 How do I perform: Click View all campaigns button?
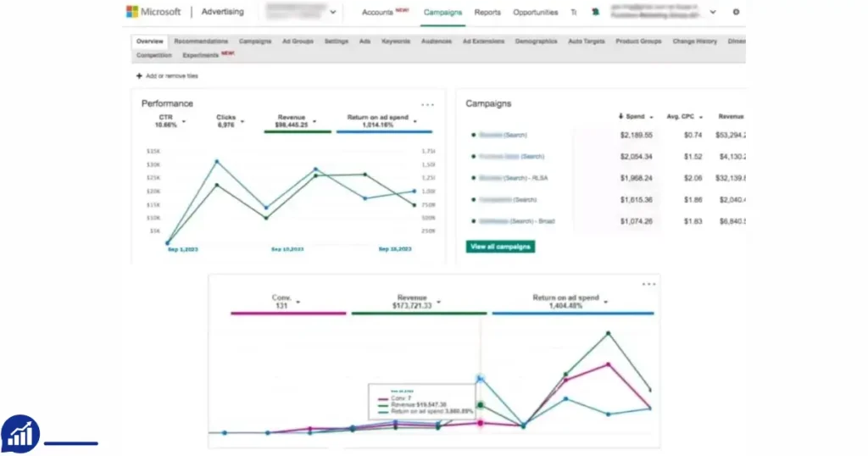click(x=500, y=247)
